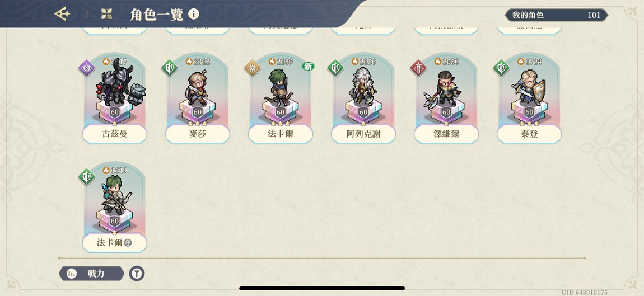Open the filter funnel icon
Screen dimensions: 644x296
tap(137, 274)
